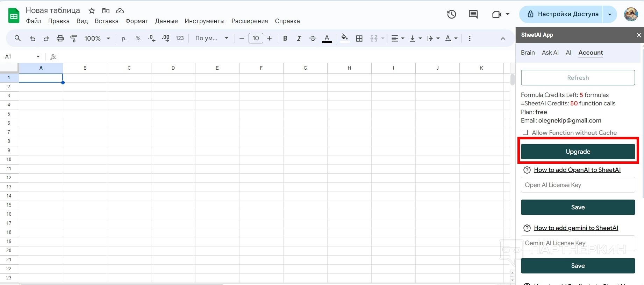Click the Upgrade button
Screen dimensions: 644x285
coord(578,152)
